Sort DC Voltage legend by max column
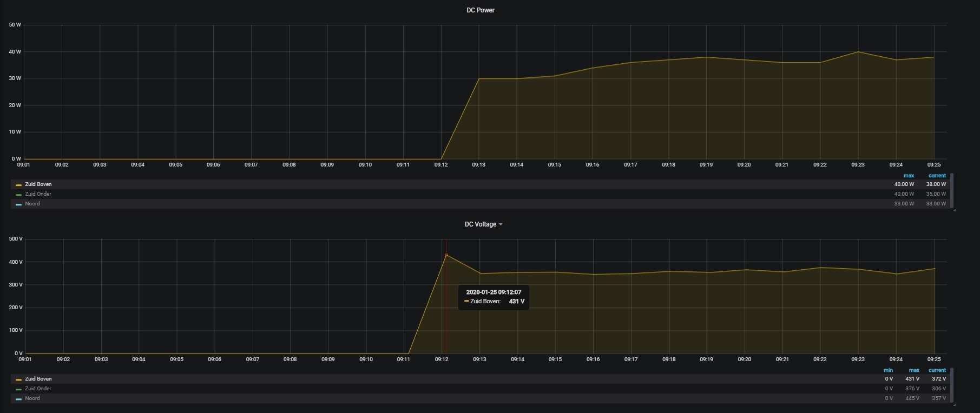980x413 pixels. [914, 370]
